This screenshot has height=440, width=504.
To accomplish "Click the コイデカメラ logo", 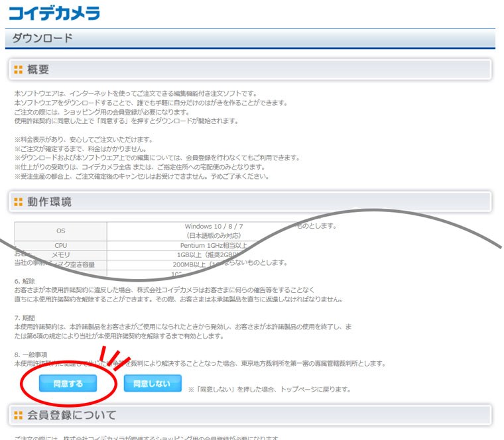I will [54, 13].
